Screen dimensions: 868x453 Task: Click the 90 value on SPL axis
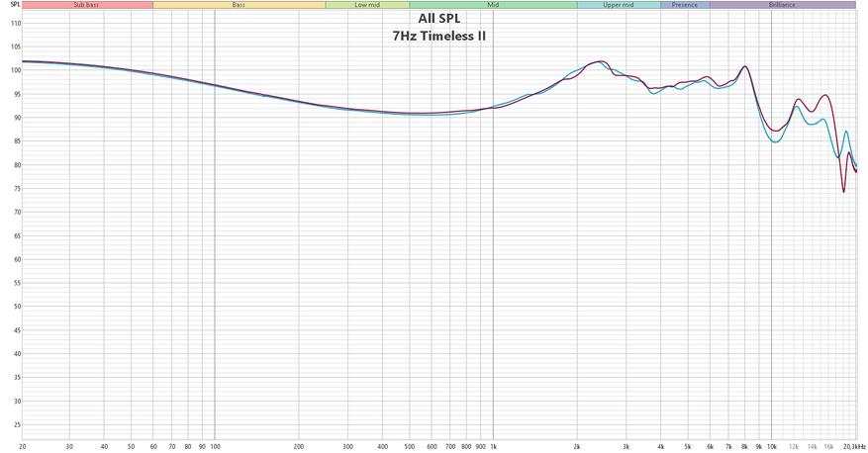click(18, 118)
